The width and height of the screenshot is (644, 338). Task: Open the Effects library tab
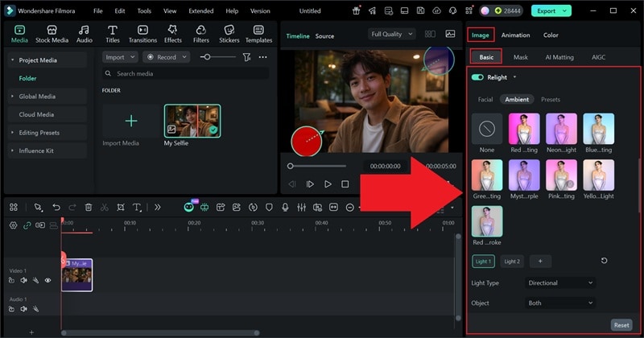[x=172, y=34]
